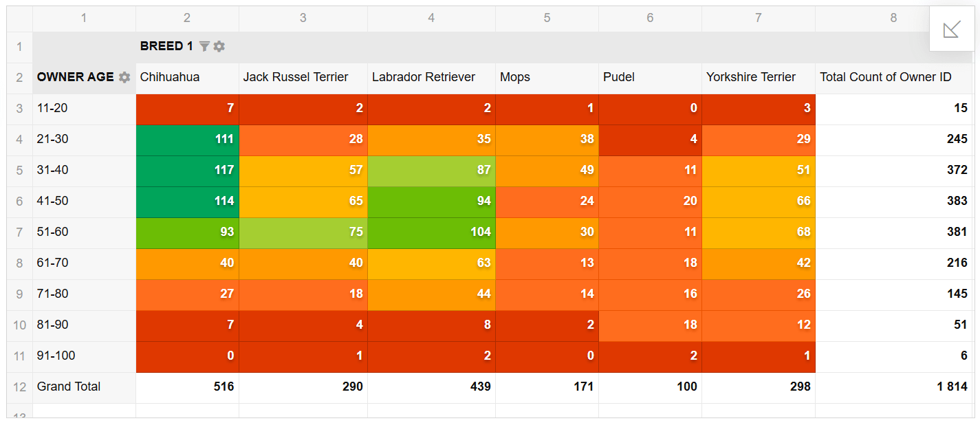Click the grand total value 1 814
The height and width of the screenshot is (423, 980).
click(950, 387)
